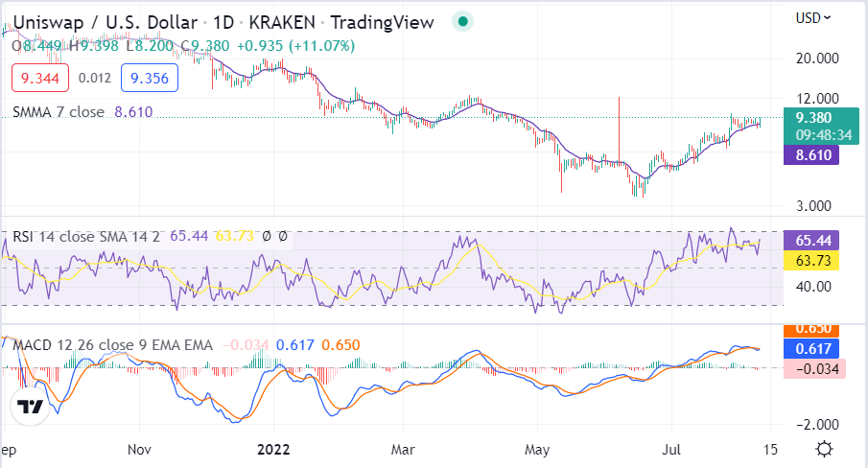Click the green market status dot
Viewport: 868px width, 468px height.
pos(463,22)
